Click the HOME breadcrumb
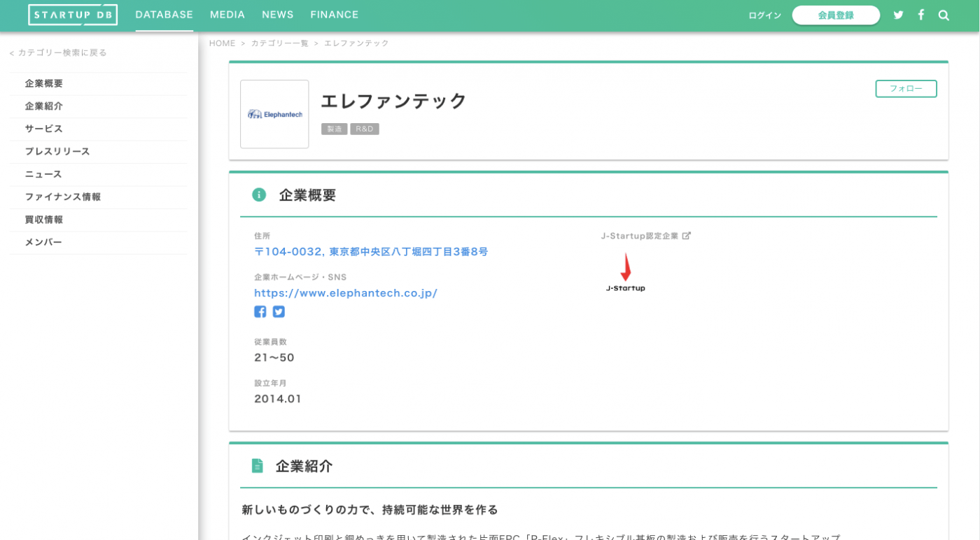This screenshot has height=540, width=980. coord(223,43)
